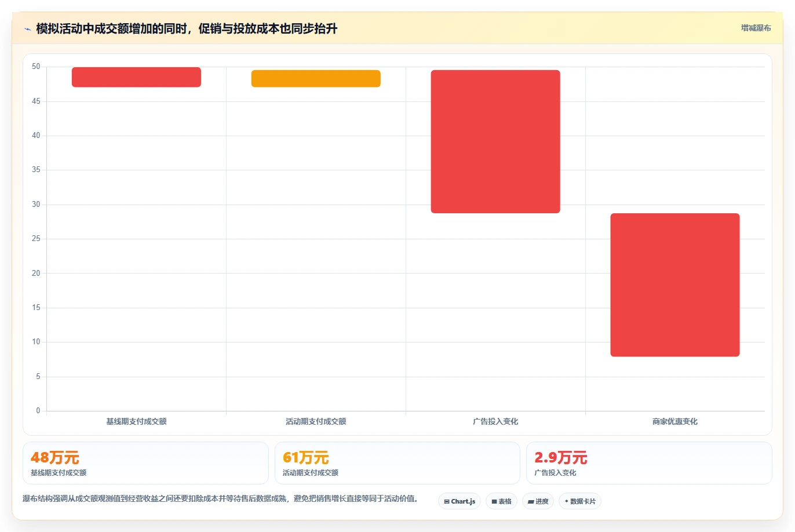Click the footer note beginning 瀑布结构强调

point(221,499)
